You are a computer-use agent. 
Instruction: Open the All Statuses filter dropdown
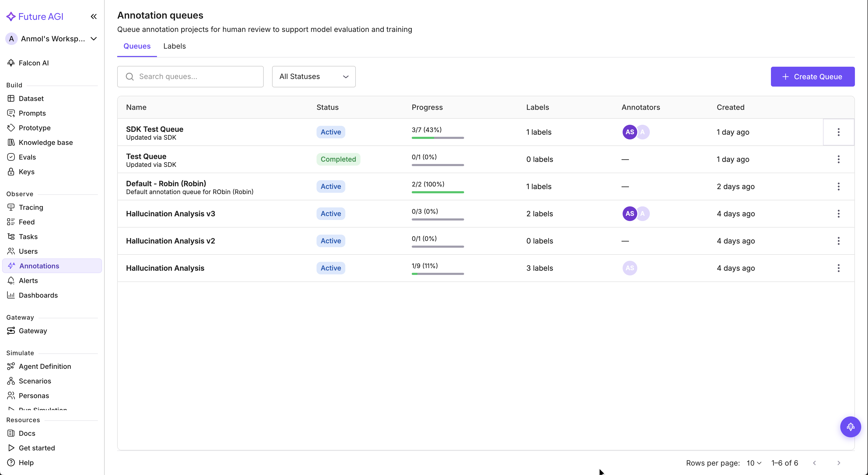tap(313, 76)
